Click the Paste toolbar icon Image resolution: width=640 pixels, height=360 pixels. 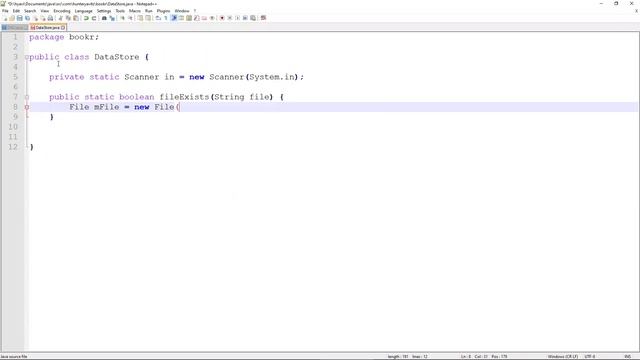(x=76, y=18)
